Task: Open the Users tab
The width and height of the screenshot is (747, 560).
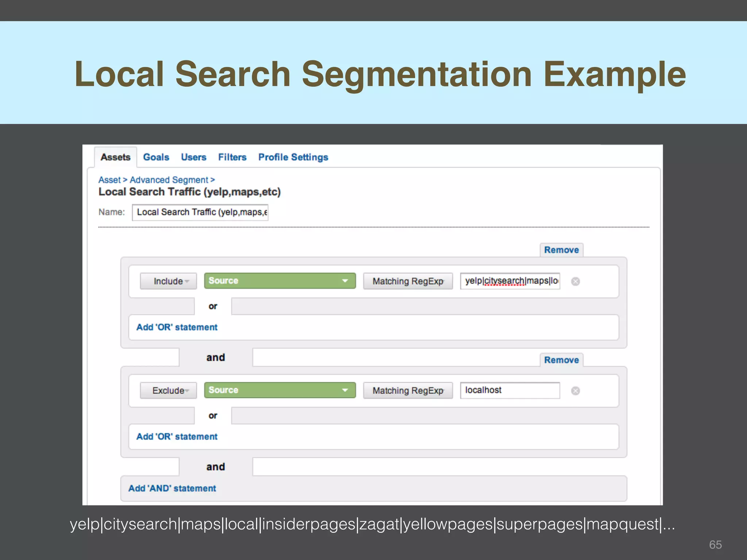Action: (x=194, y=157)
